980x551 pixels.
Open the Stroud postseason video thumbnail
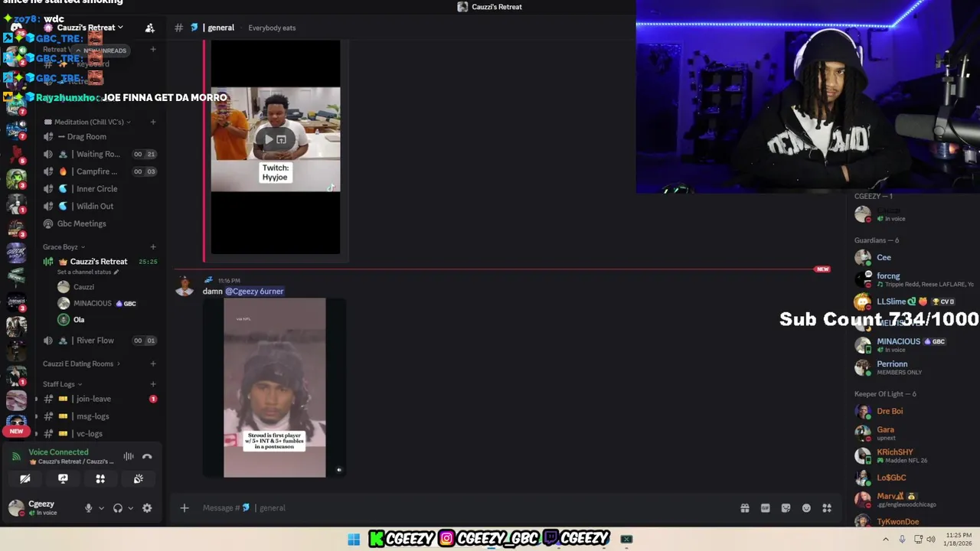tap(275, 388)
